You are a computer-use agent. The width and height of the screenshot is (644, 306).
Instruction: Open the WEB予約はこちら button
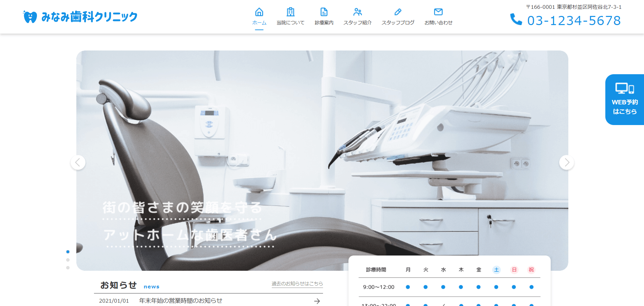pos(624,100)
